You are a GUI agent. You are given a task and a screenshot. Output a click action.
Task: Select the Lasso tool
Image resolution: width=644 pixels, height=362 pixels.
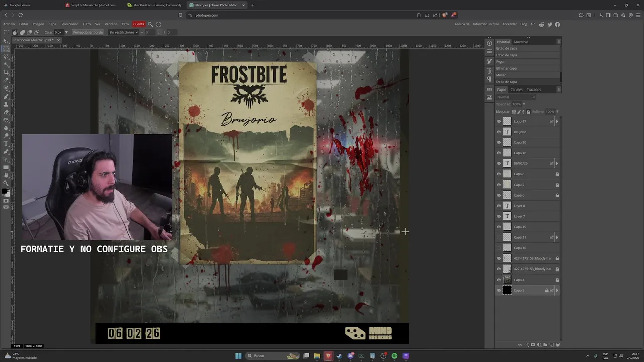point(6,56)
